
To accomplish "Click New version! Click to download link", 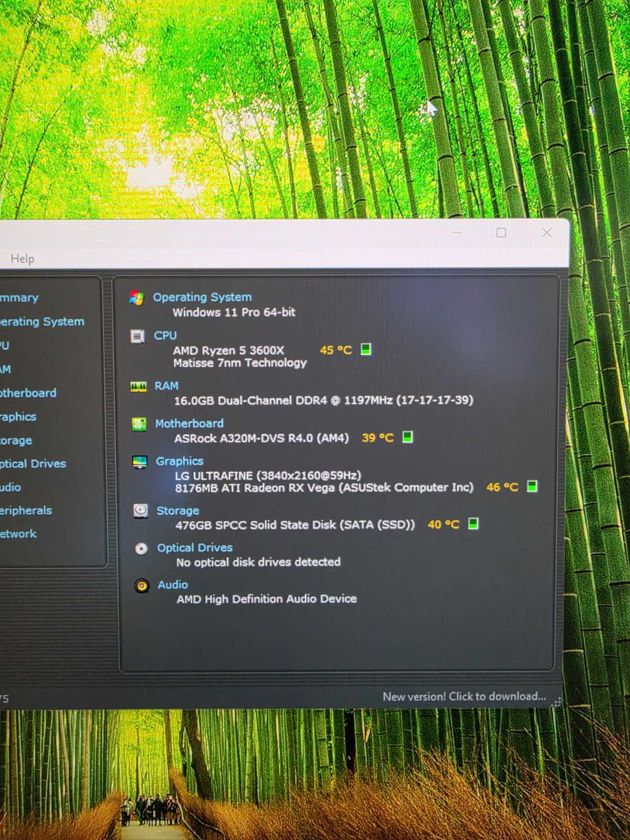I will click(x=464, y=697).
